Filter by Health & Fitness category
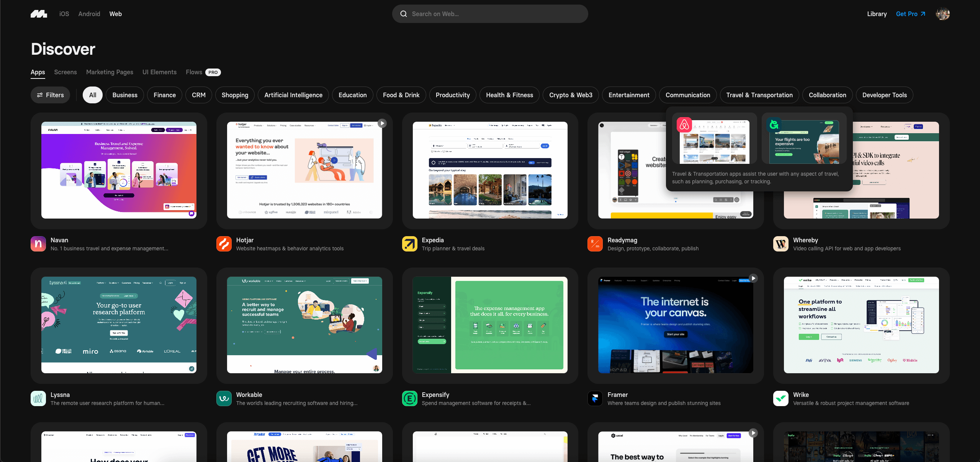The height and width of the screenshot is (462, 980). point(509,95)
